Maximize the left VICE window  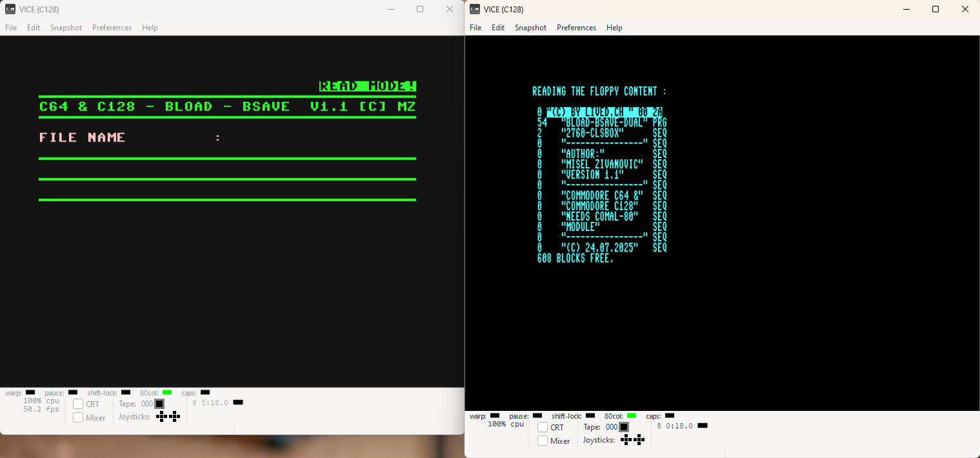(420, 9)
